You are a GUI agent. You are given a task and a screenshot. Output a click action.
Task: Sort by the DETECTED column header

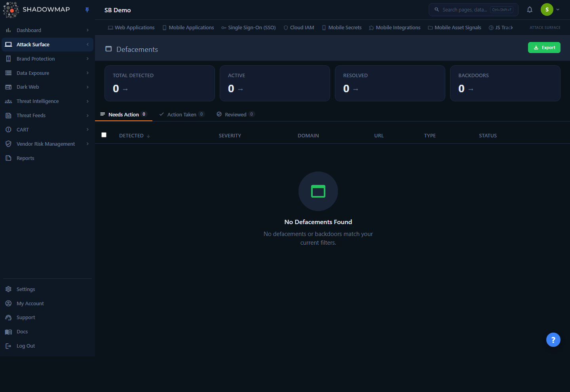click(x=135, y=136)
